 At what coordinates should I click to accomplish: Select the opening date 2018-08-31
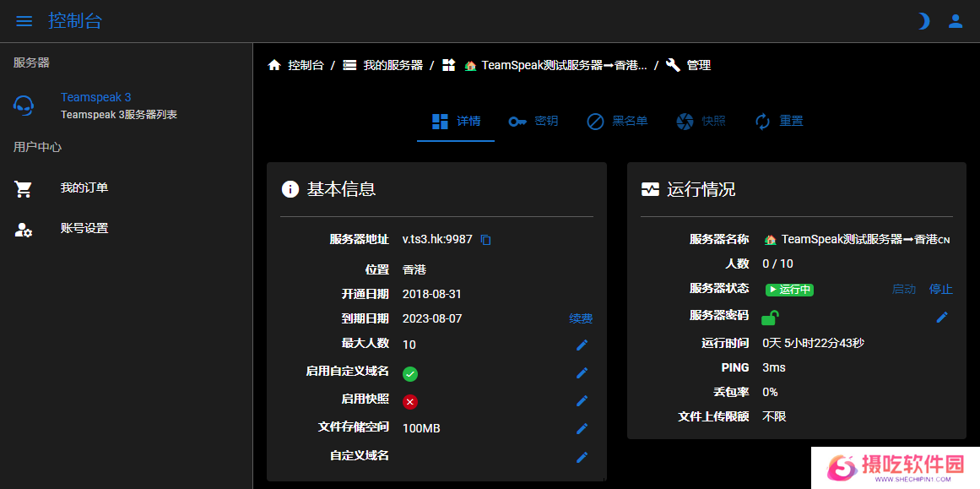pos(432,294)
